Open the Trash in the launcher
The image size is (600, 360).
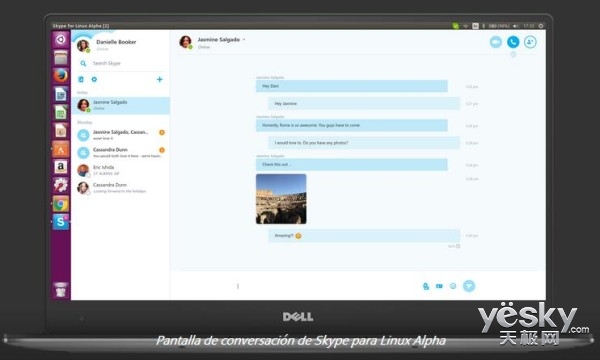click(x=60, y=290)
